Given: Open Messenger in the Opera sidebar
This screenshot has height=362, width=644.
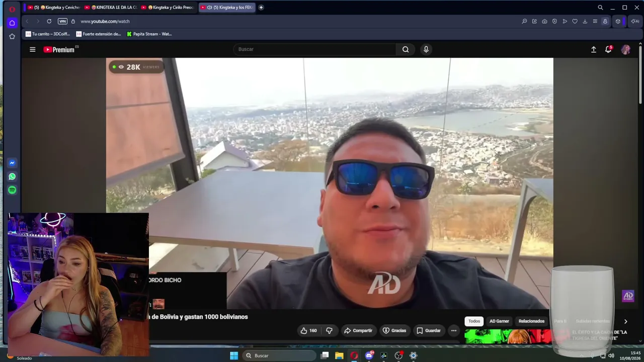Looking at the screenshot, I should (x=12, y=163).
